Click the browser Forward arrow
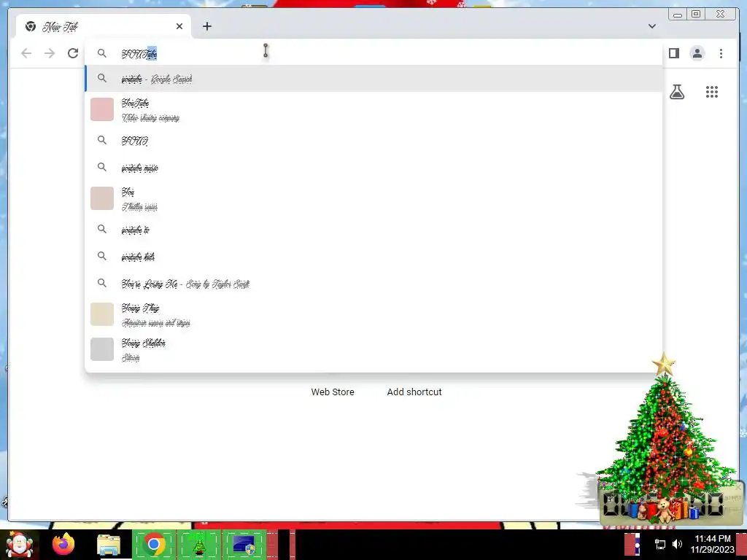Screen dimensions: 747x560 (50, 53)
